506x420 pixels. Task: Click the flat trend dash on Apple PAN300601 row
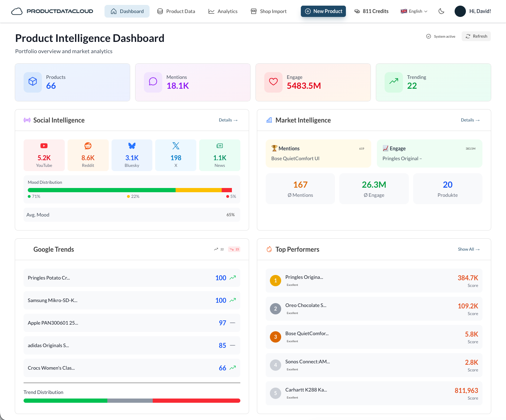click(233, 323)
